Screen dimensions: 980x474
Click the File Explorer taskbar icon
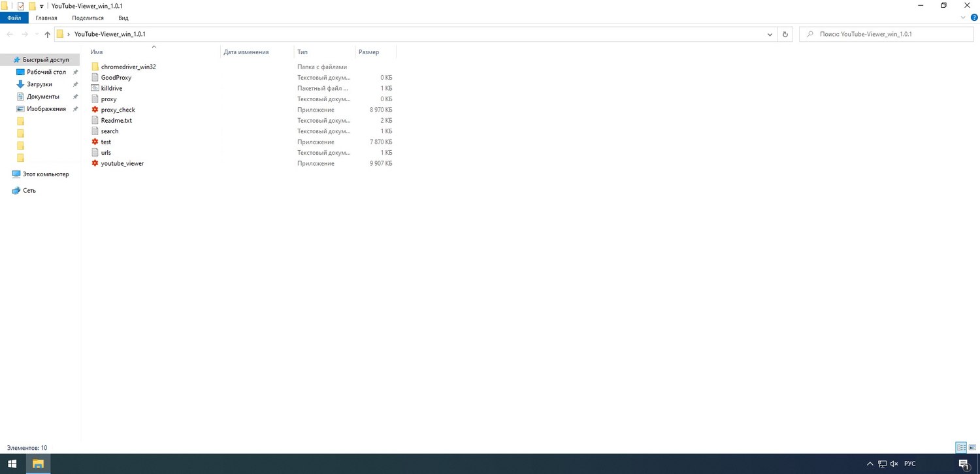[x=38, y=464]
